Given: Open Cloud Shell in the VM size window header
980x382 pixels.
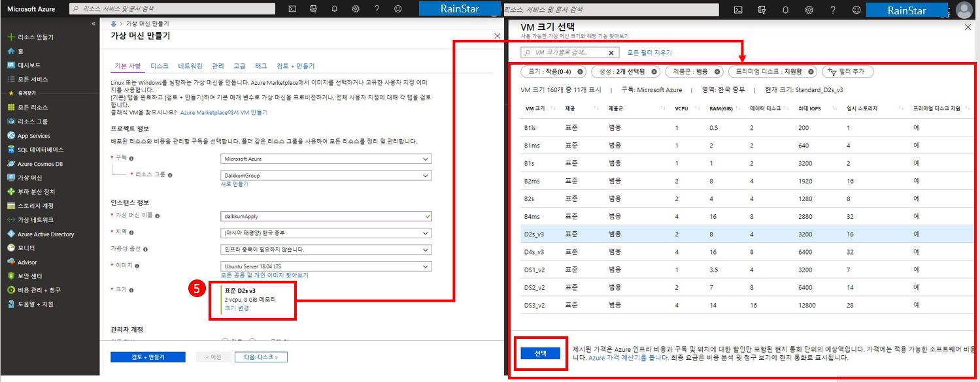Looking at the screenshot, I should click(x=738, y=10).
